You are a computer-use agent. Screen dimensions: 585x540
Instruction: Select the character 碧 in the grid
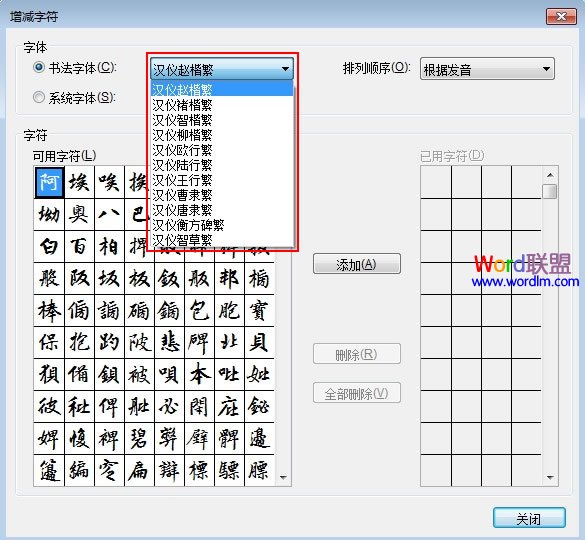[140, 439]
